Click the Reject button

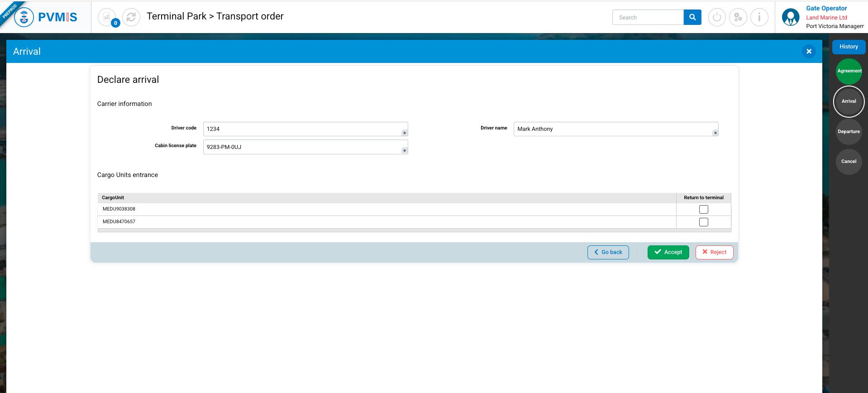coord(714,252)
